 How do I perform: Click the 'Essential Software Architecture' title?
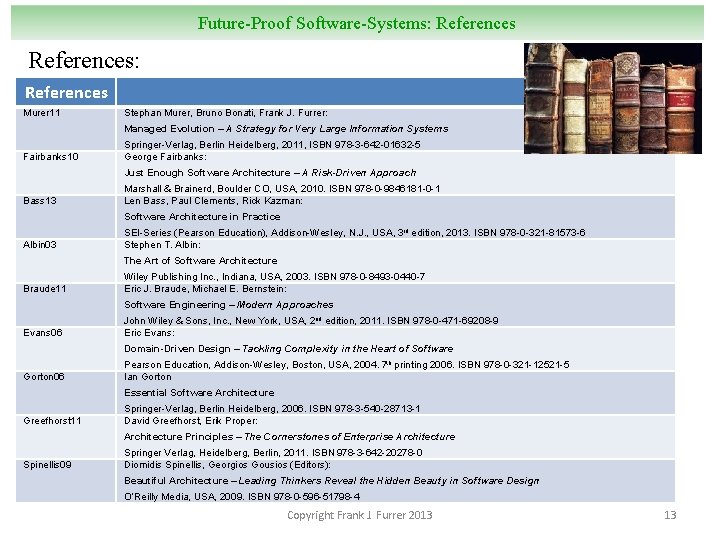click(199, 393)
